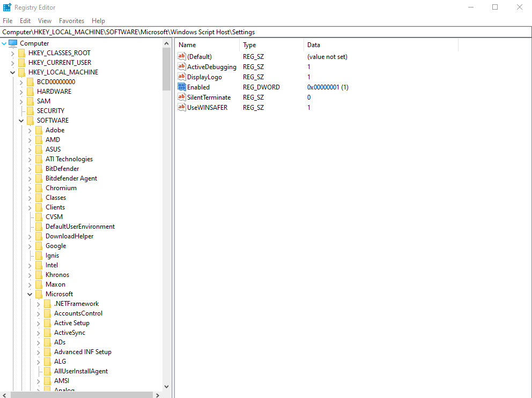The height and width of the screenshot is (398, 532).
Task: Expand the HKEY_CURRENT_USER key
Action: click(x=12, y=63)
